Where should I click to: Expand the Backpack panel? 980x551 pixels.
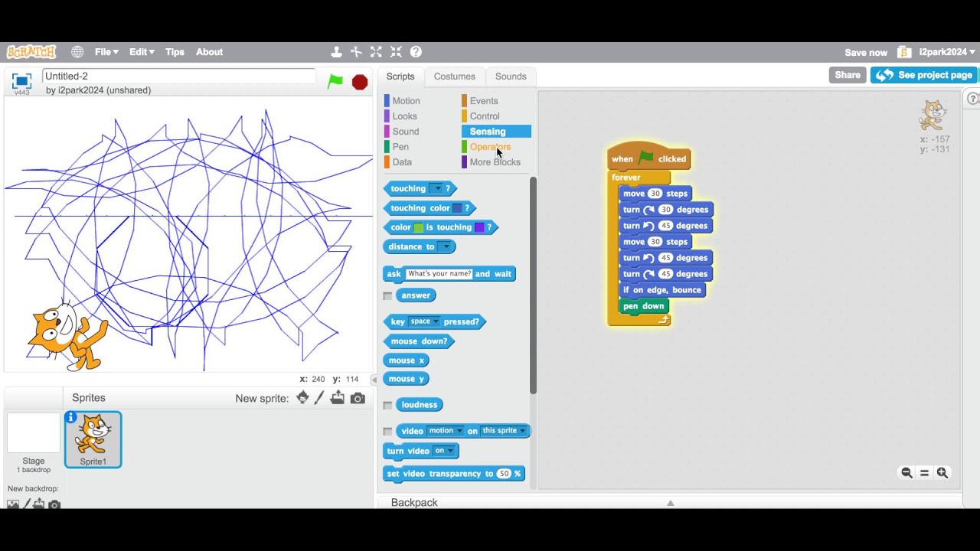point(670,502)
